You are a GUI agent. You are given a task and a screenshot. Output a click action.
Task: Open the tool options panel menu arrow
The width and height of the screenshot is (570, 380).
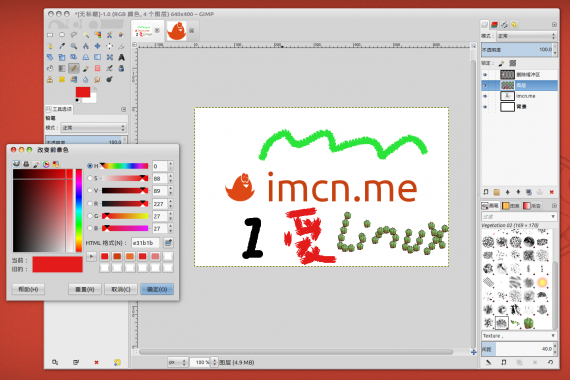point(123,109)
